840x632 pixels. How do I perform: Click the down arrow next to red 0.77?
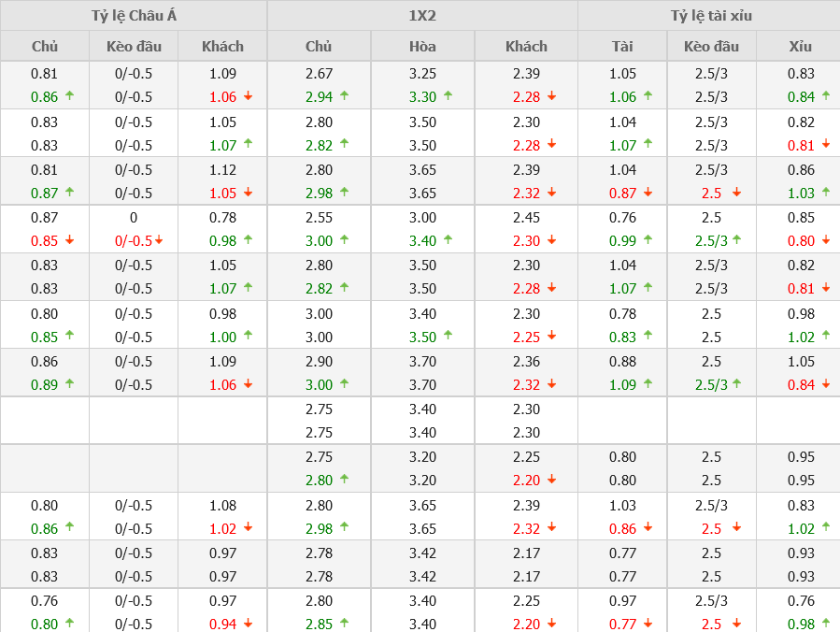[x=648, y=623]
